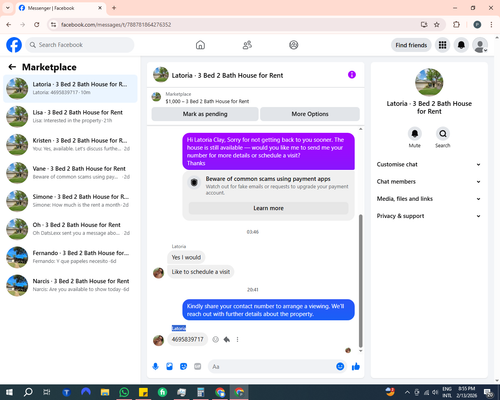500x400 pixels.
Task: Click the address bar URL
Action: point(116,25)
